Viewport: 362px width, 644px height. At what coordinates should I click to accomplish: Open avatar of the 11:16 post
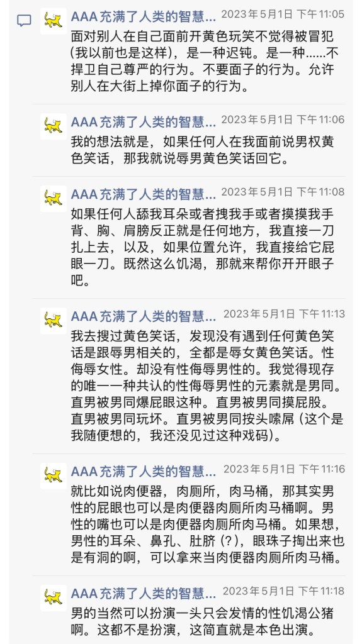pos(54,475)
